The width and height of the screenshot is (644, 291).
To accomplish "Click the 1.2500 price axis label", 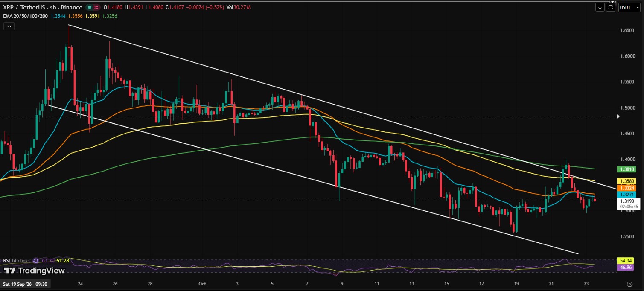I will pyautogui.click(x=627, y=236).
